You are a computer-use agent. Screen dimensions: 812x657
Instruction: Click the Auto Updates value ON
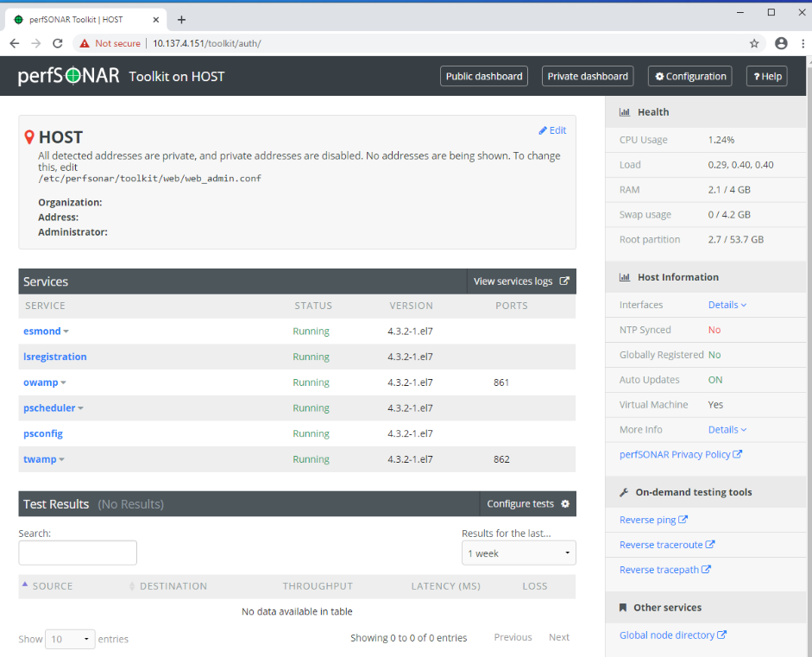coord(715,380)
